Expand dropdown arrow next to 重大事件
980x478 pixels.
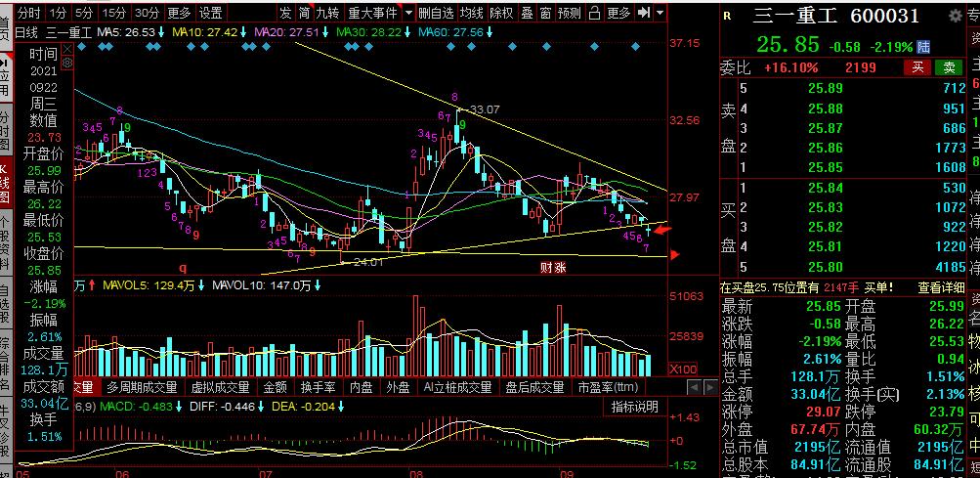tap(408, 13)
